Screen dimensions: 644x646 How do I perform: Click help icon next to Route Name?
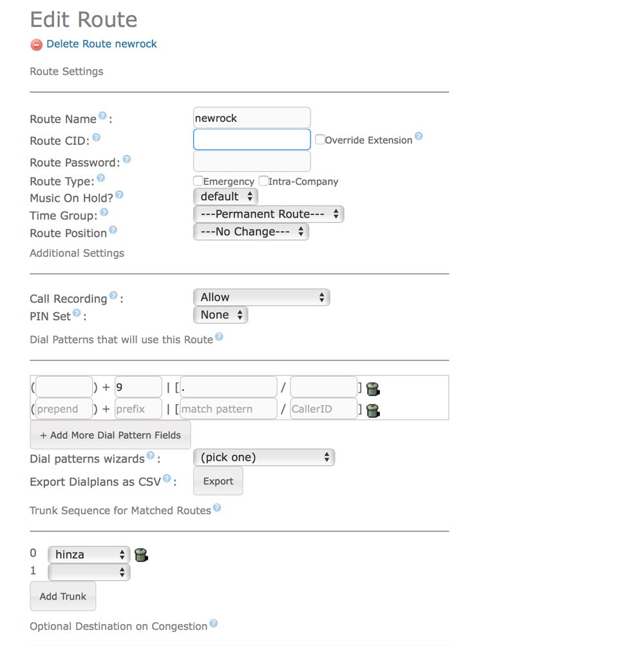(102, 116)
